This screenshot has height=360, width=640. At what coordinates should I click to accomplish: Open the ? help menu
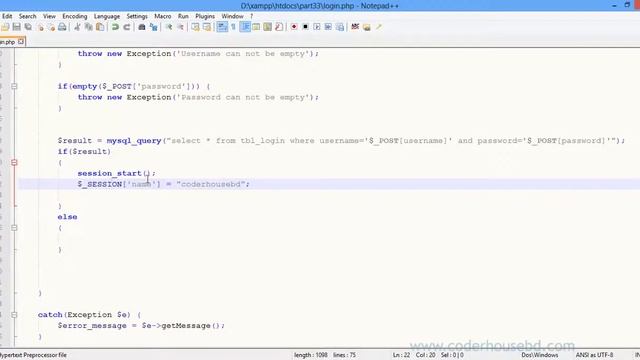point(251,16)
